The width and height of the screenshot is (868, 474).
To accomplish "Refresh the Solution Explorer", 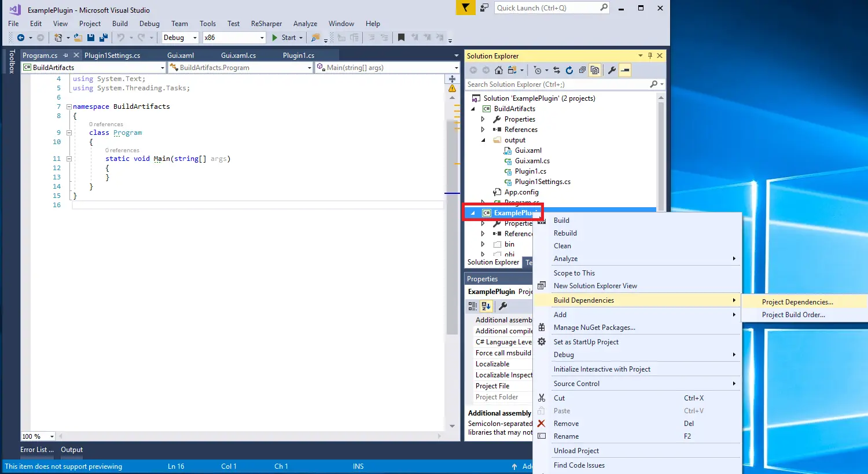I will (x=569, y=70).
